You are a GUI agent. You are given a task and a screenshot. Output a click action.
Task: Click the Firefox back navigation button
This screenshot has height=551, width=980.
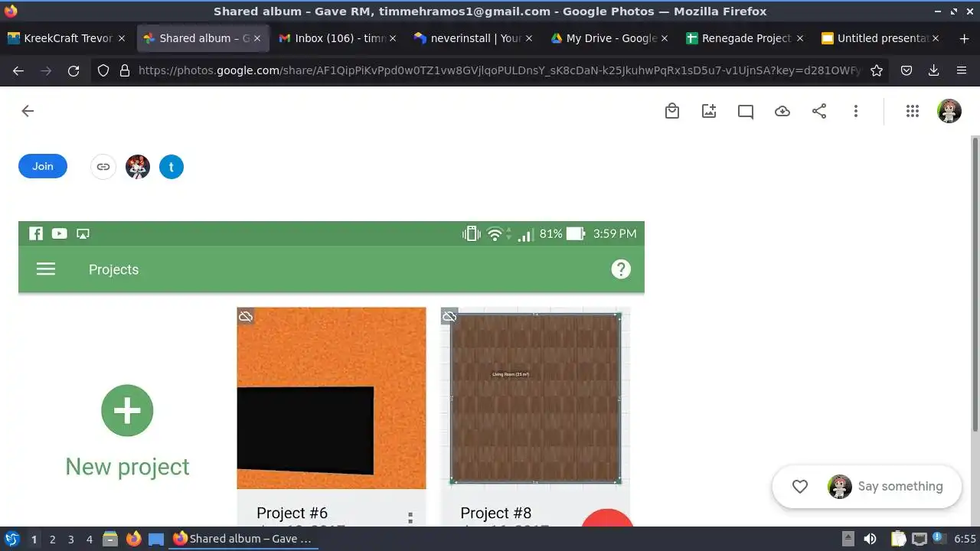18,70
